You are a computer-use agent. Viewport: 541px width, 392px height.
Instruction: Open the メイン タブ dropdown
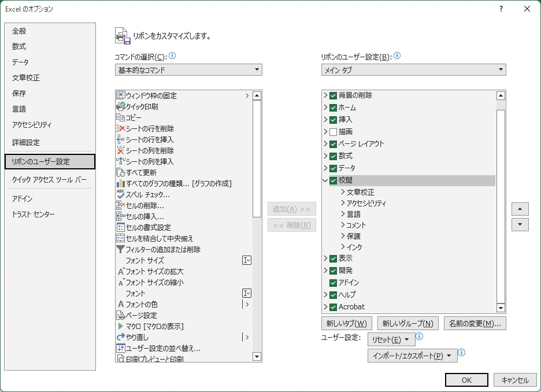click(x=413, y=70)
